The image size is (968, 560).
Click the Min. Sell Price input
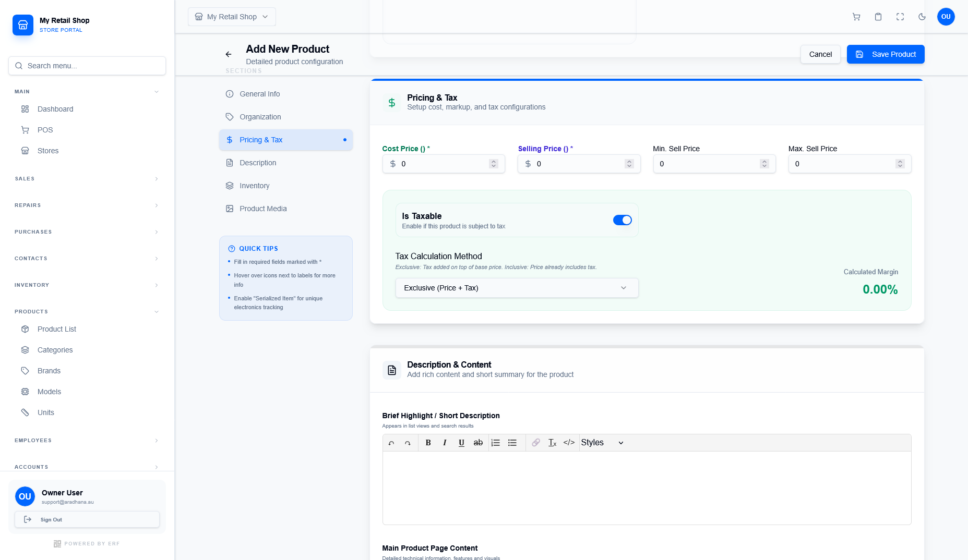click(714, 164)
